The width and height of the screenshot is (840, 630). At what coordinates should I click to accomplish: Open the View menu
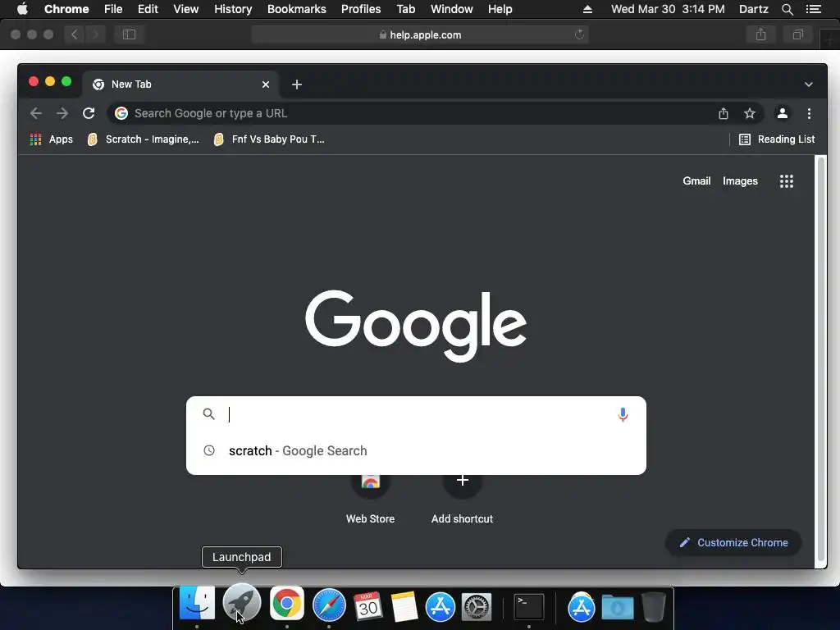[x=186, y=9]
